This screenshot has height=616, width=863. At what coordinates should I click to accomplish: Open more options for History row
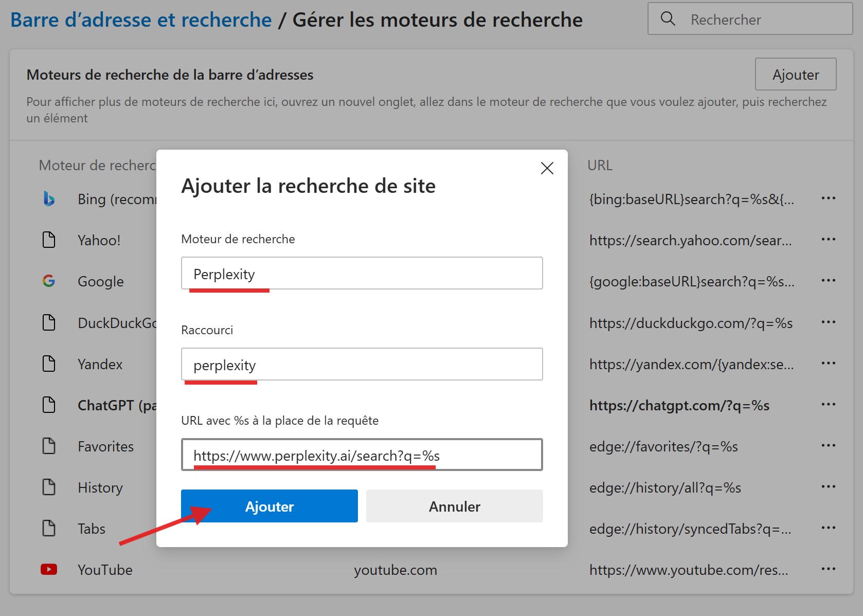point(828,486)
